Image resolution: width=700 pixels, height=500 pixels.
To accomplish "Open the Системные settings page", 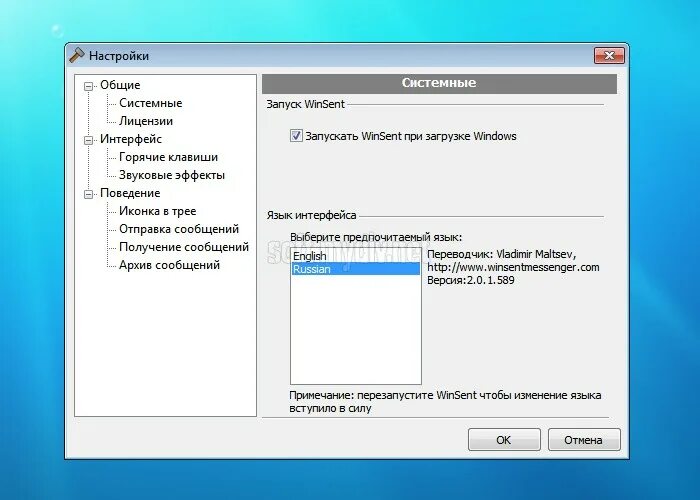I will (x=150, y=103).
